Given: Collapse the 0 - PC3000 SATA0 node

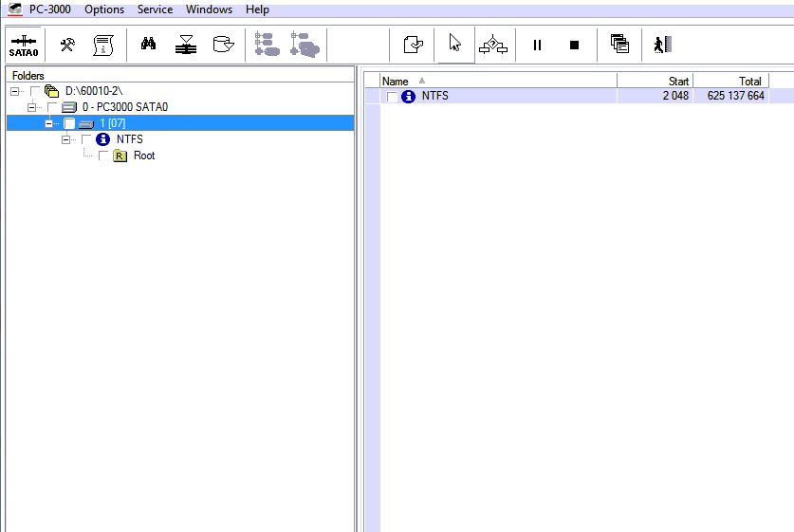Looking at the screenshot, I should pos(32,107).
